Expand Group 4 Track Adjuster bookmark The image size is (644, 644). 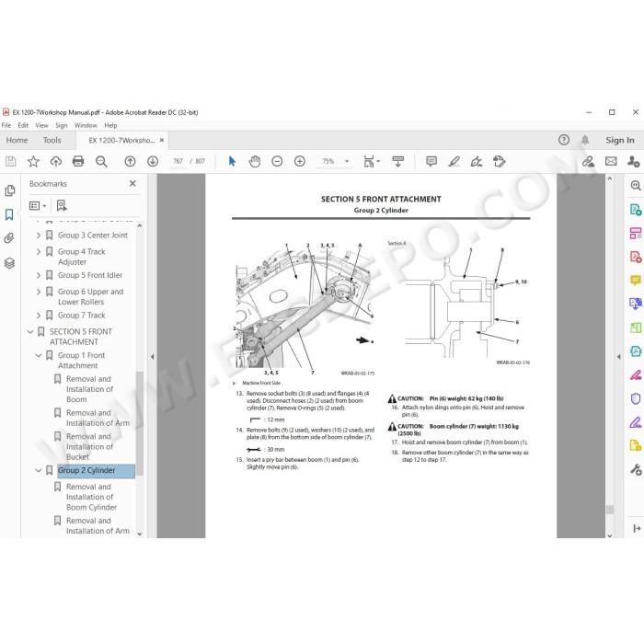point(39,252)
